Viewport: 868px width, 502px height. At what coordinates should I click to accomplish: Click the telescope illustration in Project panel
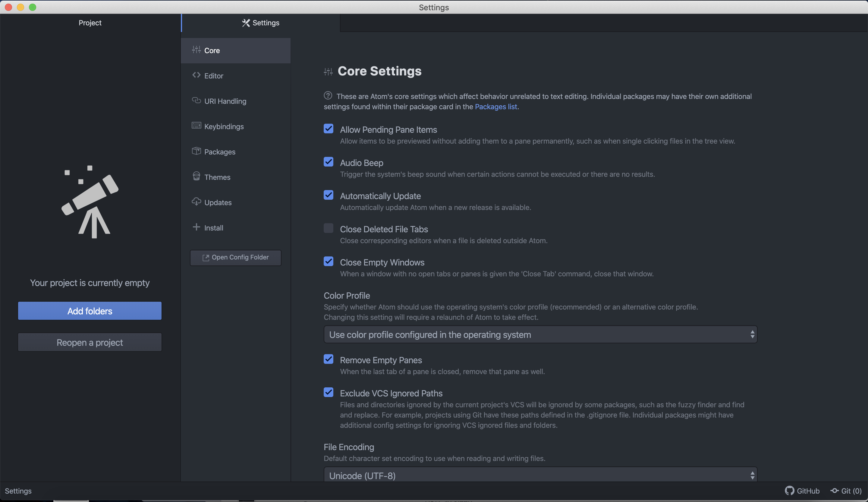click(x=90, y=202)
